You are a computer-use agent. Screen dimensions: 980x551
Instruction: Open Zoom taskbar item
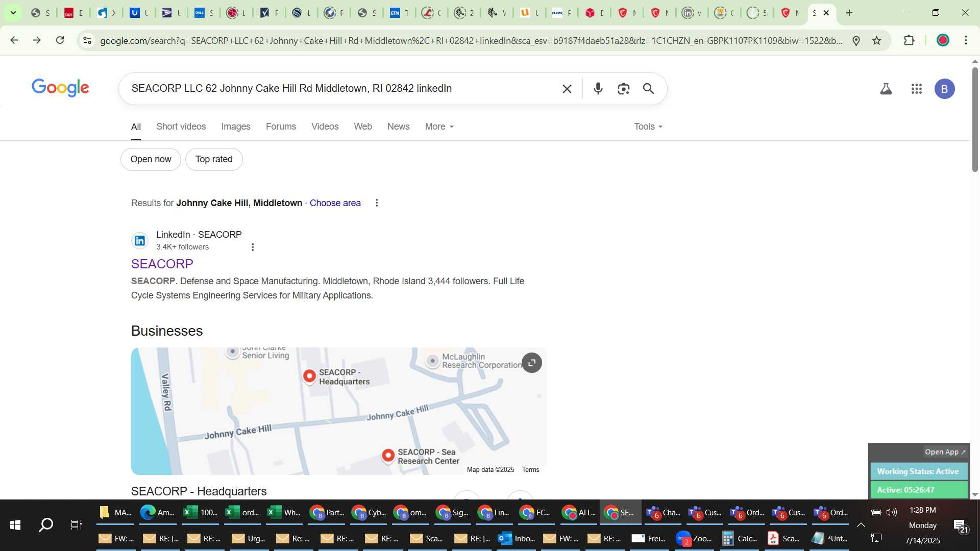tap(694, 539)
